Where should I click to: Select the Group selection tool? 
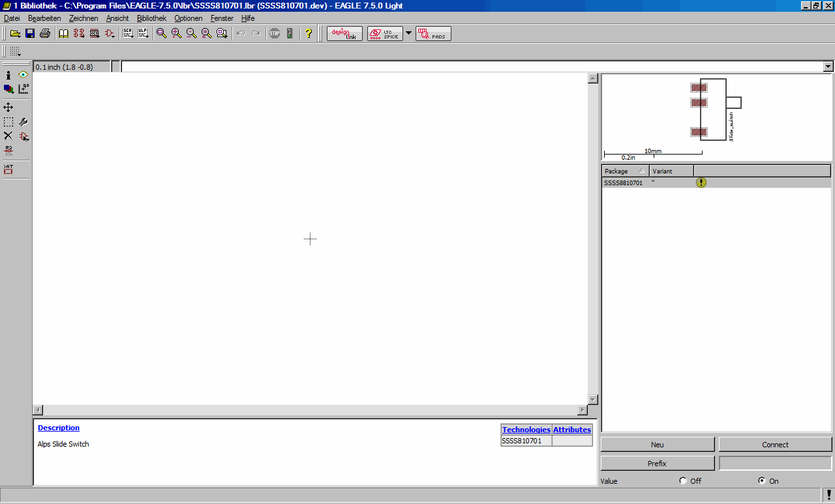click(8, 122)
